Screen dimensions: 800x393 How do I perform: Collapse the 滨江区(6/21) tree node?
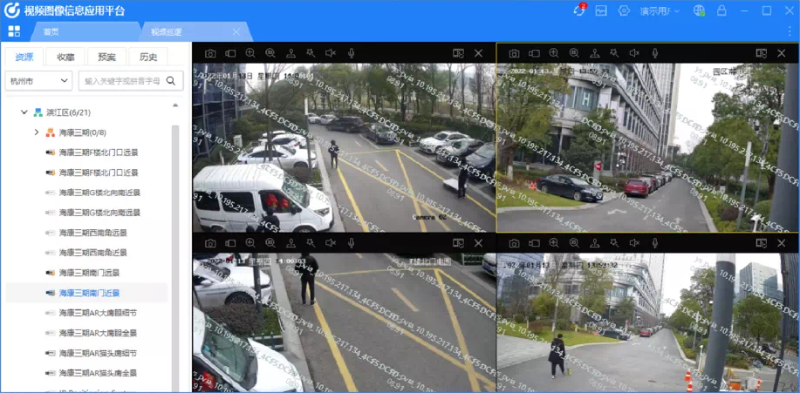24,112
